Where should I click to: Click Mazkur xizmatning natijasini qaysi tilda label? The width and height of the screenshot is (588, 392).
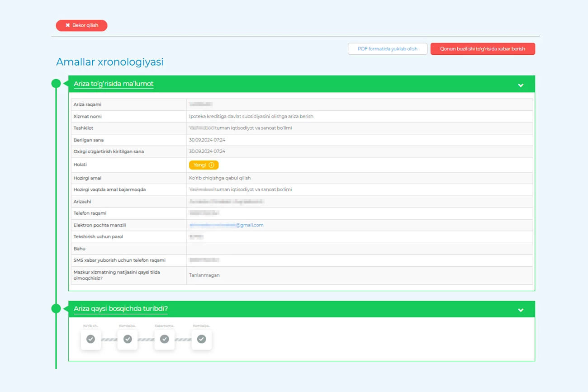[117, 275]
